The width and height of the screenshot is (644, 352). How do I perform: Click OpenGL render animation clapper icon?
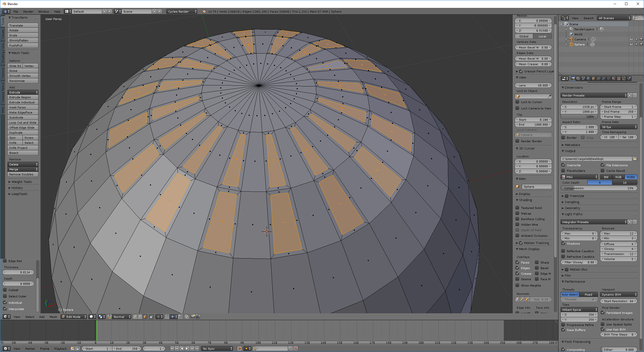click(198, 317)
